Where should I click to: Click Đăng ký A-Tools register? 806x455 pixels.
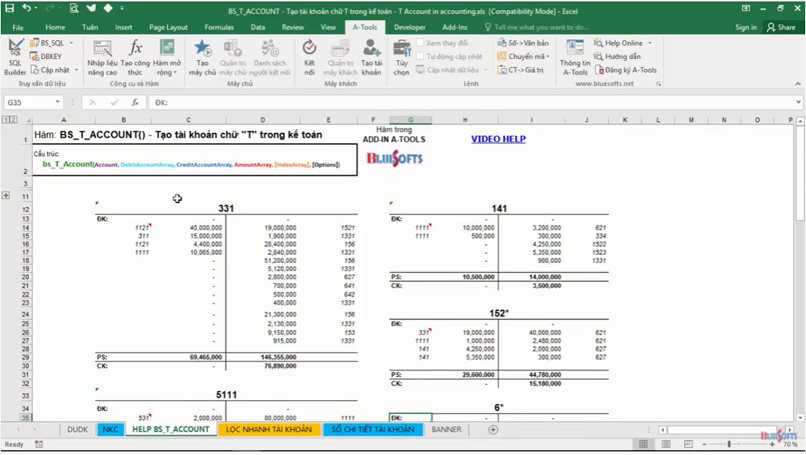click(x=625, y=70)
